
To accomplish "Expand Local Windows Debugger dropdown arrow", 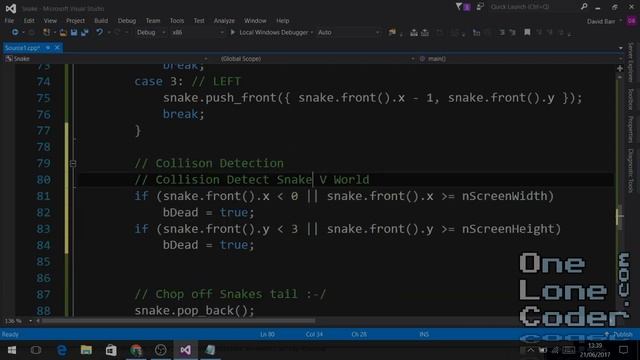I will (312, 32).
